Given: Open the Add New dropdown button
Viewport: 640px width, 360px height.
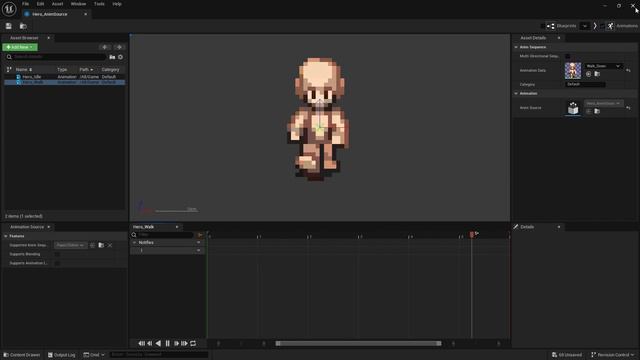Looking at the screenshot, I should tap(20, 47).
